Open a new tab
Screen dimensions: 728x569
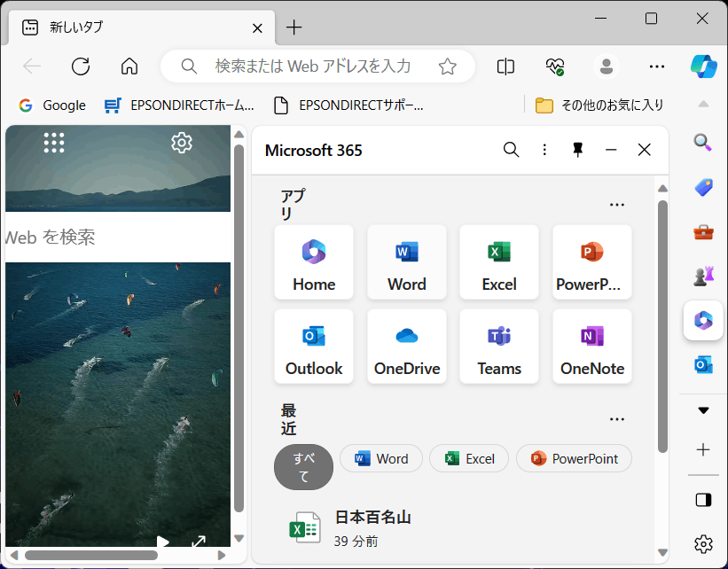(x=294, y=27)
